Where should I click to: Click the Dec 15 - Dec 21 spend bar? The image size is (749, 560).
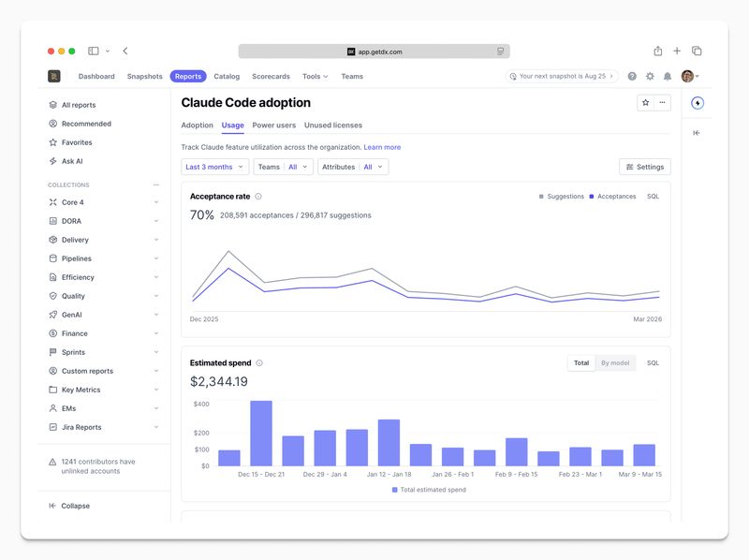pos(261,433)
